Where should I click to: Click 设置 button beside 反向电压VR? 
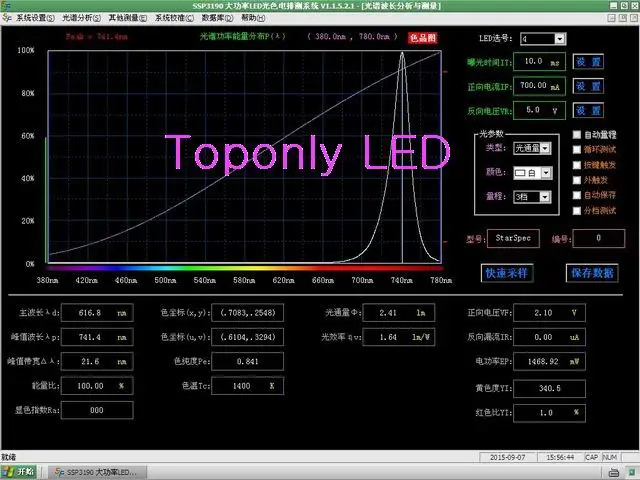[x=588, y=110]
